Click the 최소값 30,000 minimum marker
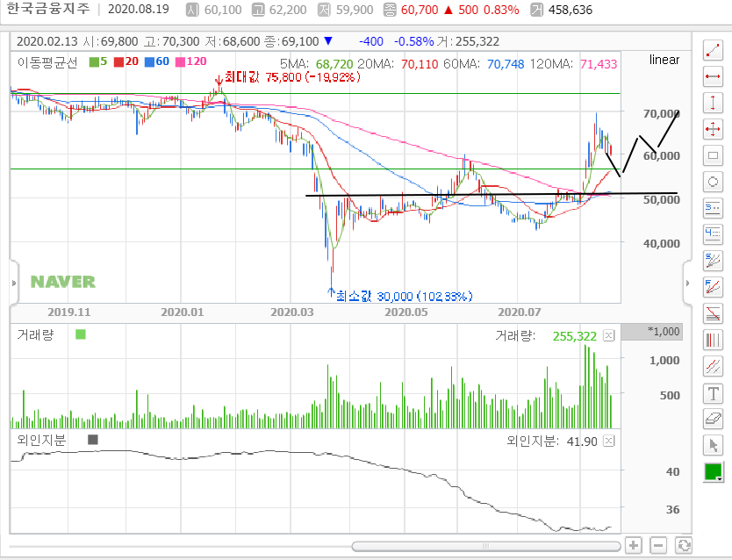The height and width of the screenshot is (560, 732). tap(404, 297)
